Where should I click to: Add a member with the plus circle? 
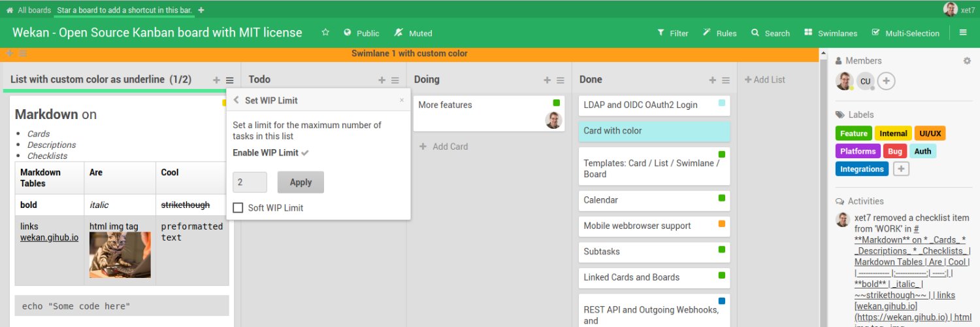point(886,81)
